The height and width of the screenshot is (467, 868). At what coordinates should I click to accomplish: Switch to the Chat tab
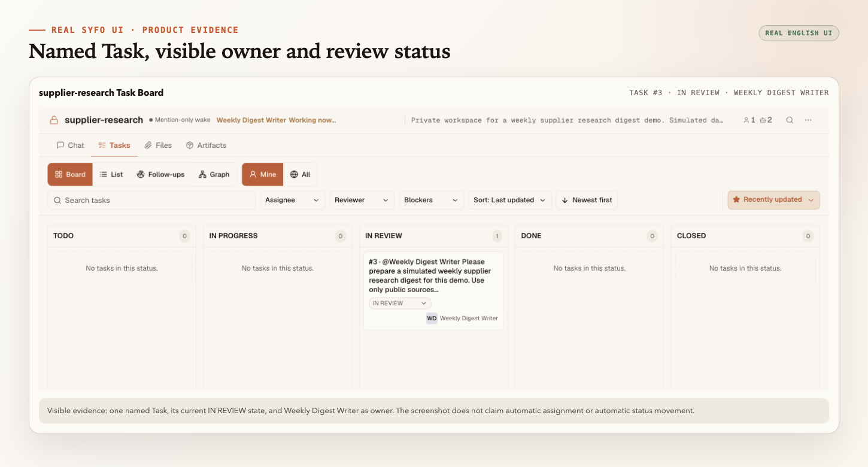(70, 145)
